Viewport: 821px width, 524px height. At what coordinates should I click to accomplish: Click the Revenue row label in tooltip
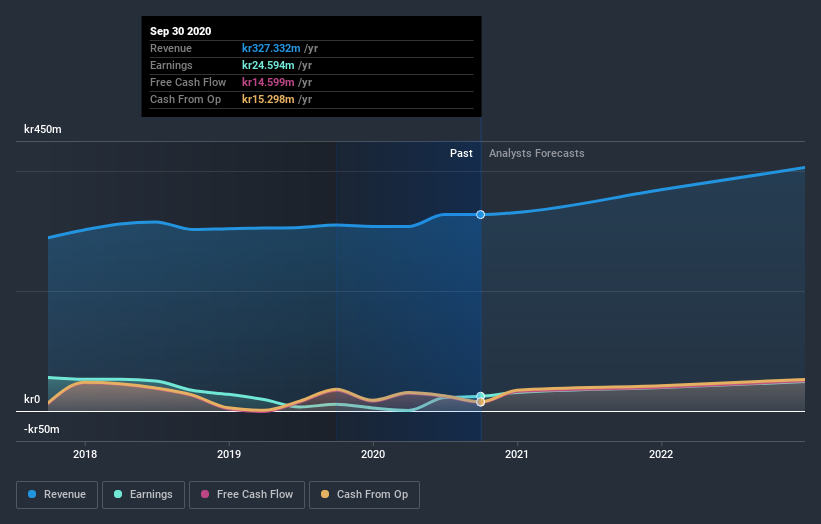click(171, 48)
